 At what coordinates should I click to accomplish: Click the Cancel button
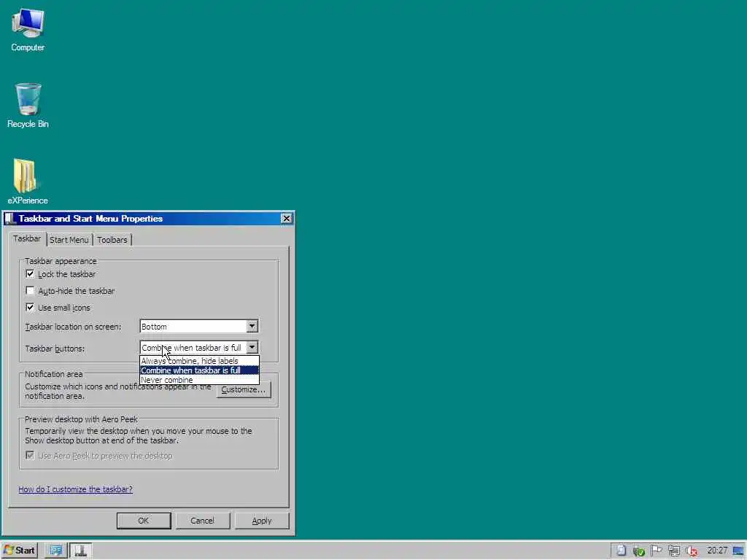click(x=203, y=521)
